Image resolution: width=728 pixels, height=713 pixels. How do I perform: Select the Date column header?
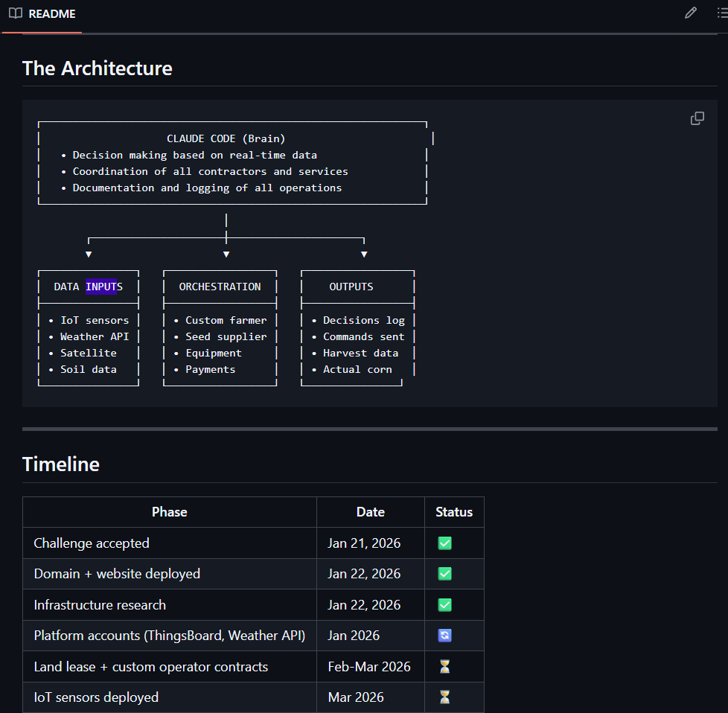click(370, 512)
